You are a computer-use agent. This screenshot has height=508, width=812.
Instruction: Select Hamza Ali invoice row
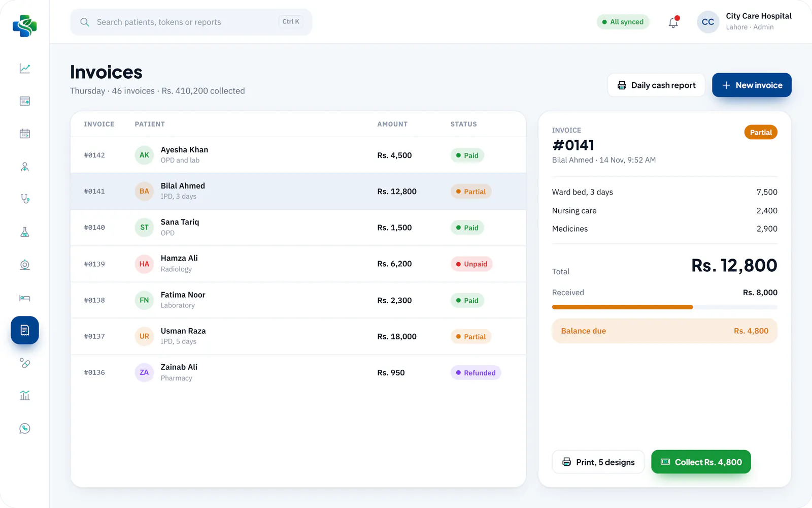(x=298, y=264)
